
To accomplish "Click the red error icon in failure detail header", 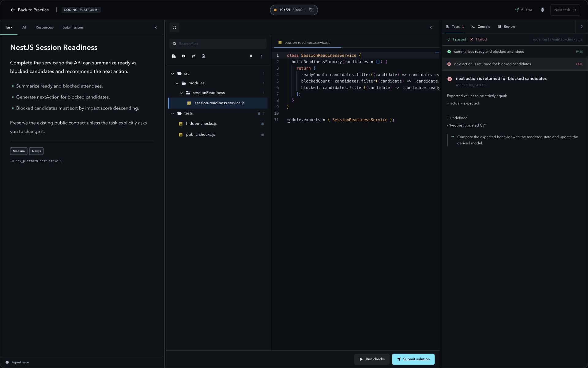I will pos(450,79).
